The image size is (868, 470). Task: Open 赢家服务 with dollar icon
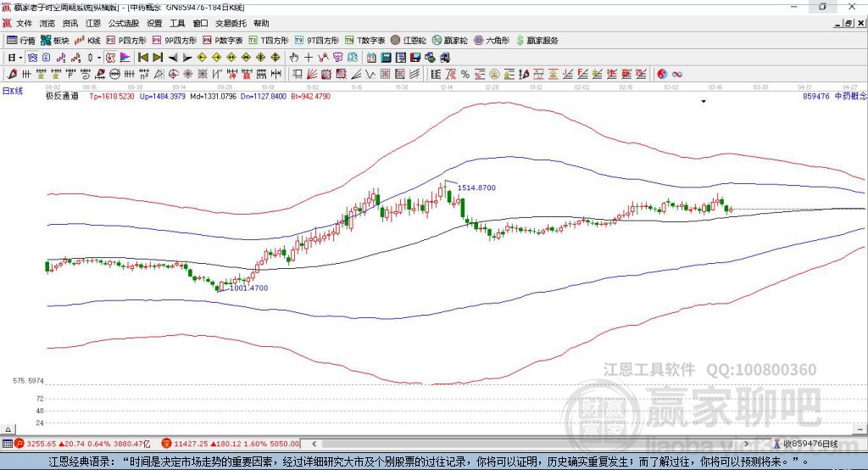click(x=537, y=41)
